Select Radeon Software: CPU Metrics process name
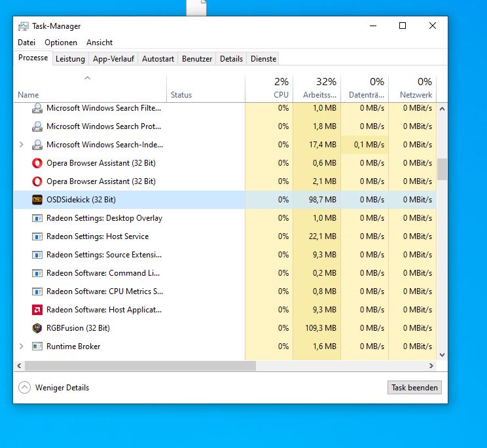This screenshot has width=487, height=448. 105,291
